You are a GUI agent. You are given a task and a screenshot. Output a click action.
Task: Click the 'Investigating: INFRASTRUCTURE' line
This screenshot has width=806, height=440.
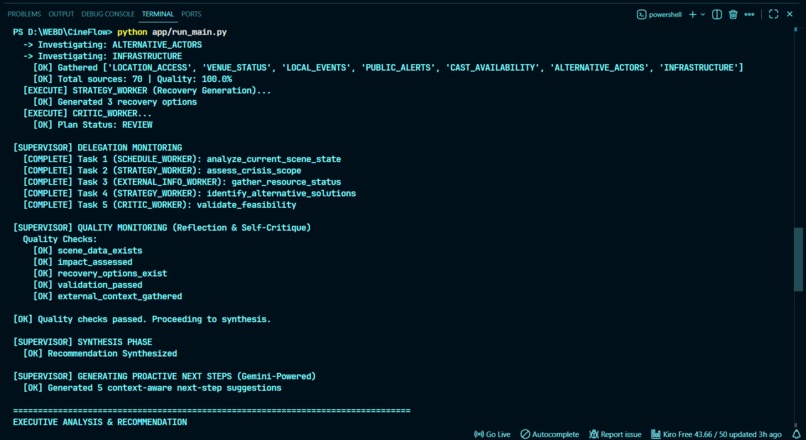103,56
